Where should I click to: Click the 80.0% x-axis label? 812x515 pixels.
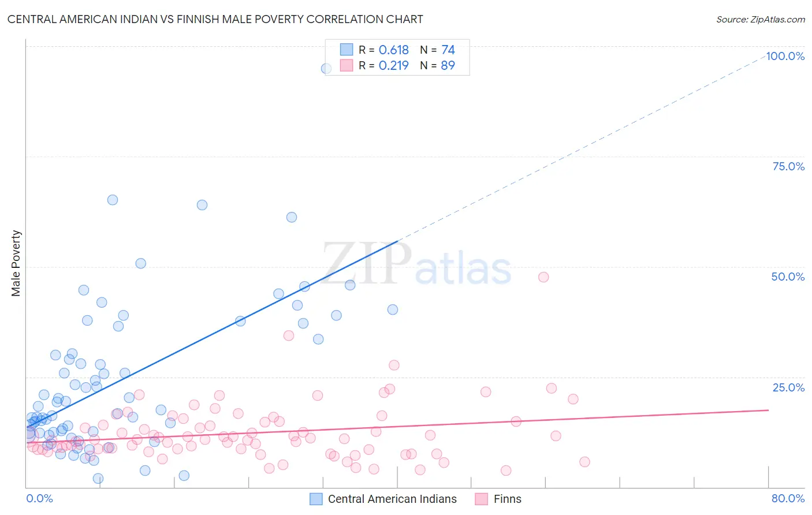click(x=788, y=498)
